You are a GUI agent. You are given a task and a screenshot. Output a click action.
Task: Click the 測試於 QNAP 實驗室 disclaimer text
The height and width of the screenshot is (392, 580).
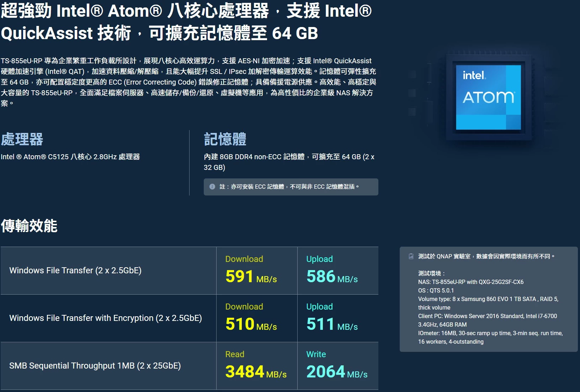(486, 256)
